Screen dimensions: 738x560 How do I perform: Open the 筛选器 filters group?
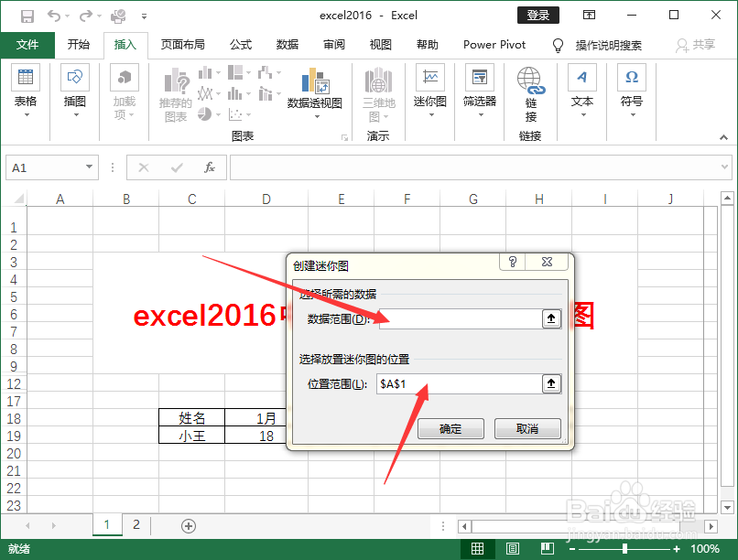(480, 91)
